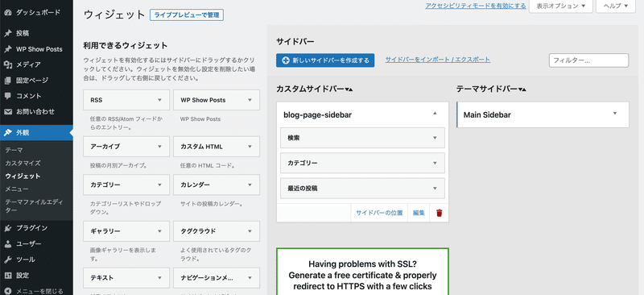Click the envelope icon beside お問い合わせ
Image resolution: width=644 pixels, height=295 pixels.
8,111
